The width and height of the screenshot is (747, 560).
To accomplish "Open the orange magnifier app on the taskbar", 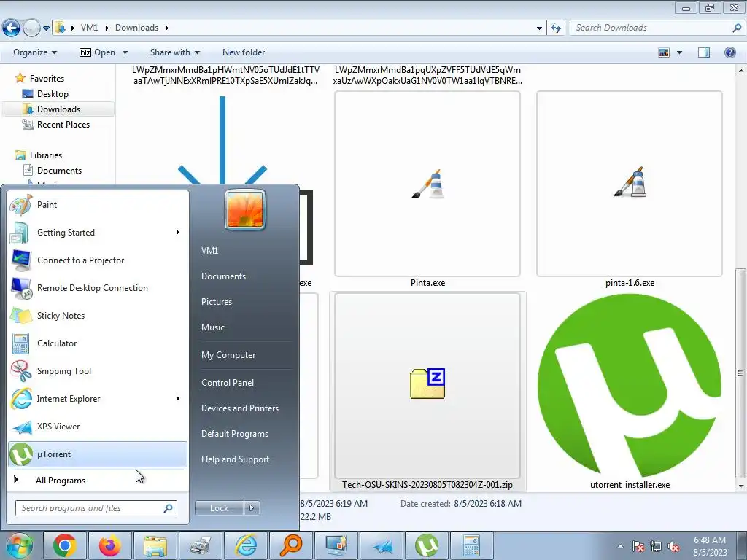I will tap(291, 545).
